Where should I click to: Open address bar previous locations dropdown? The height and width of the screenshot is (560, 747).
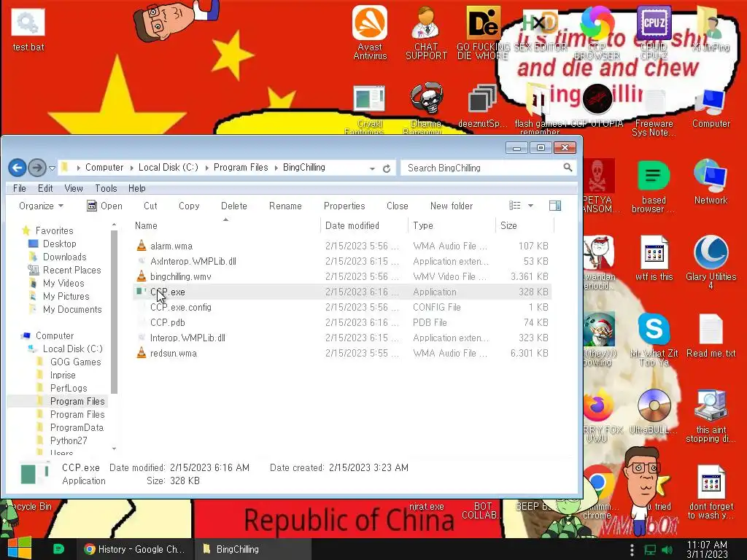[x=371, y=168]
